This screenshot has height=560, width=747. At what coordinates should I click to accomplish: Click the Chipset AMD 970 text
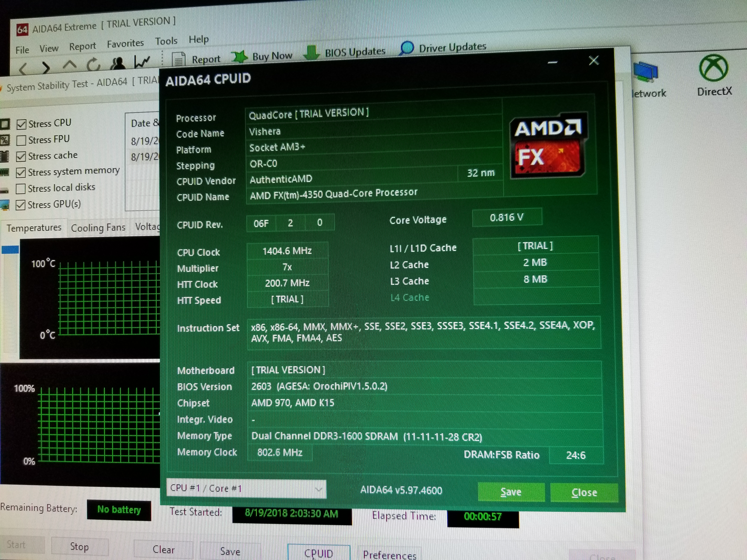coord(293,403)
